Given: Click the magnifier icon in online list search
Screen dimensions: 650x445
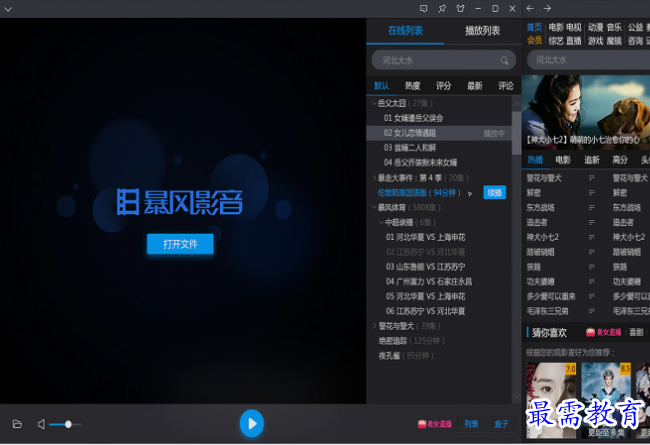Looking at the screenshot, I should click(504, 61).
